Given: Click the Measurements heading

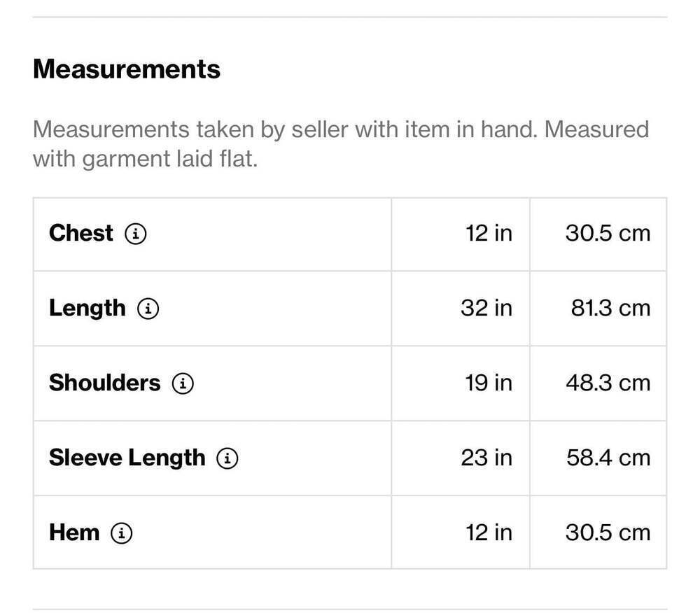Looking at the screenshot, I should click(126, 69).
